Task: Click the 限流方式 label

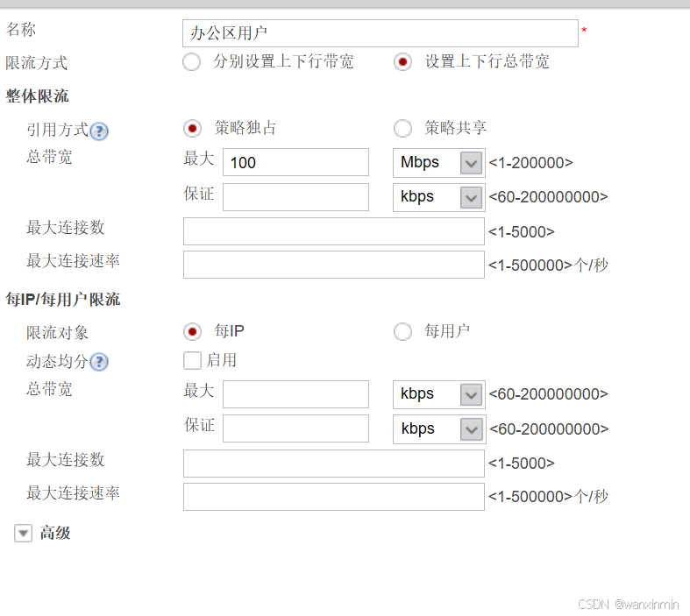Action: [x=37, y=63]
